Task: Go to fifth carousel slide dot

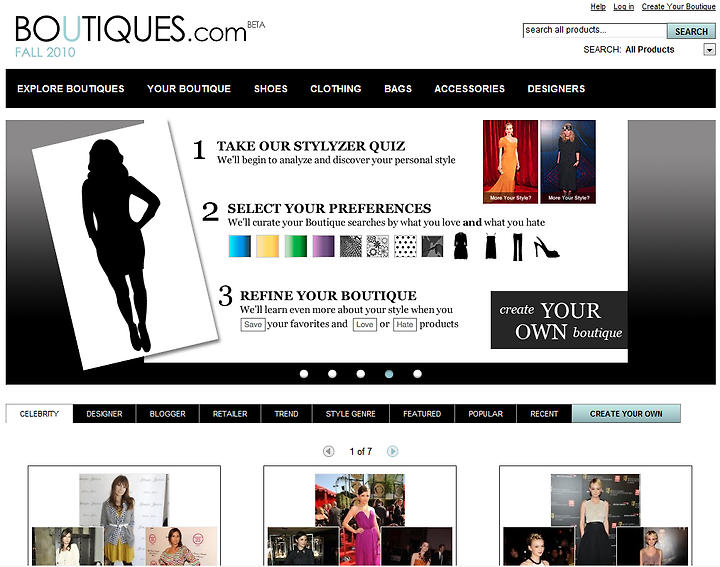Action: point(417,374)
